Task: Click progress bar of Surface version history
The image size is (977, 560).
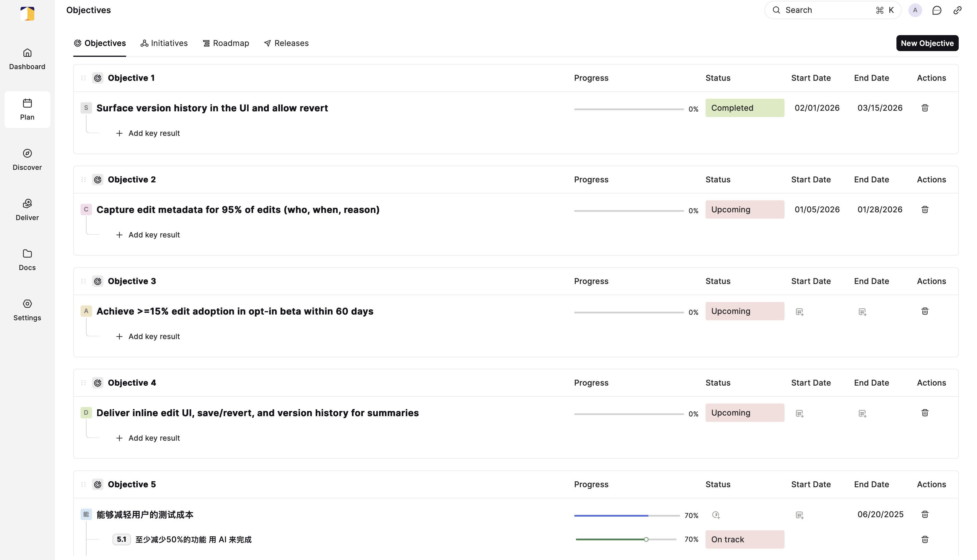Action: tap(628, 109)
